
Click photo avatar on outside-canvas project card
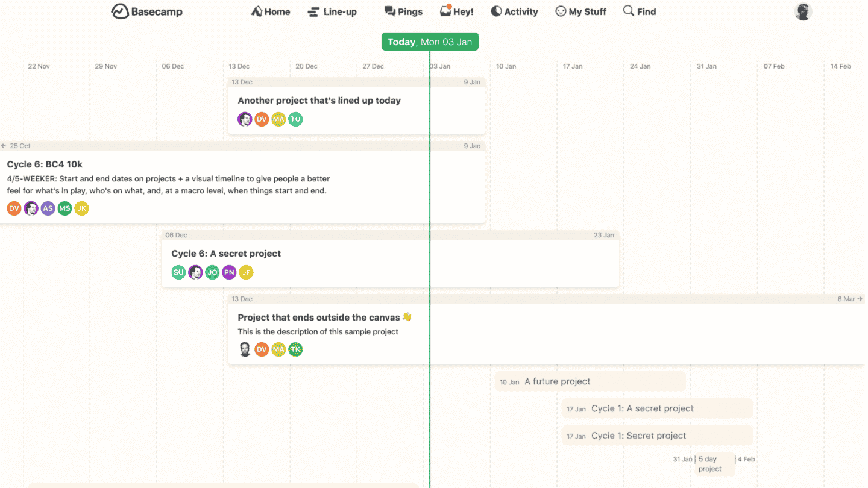coord(245,349)
